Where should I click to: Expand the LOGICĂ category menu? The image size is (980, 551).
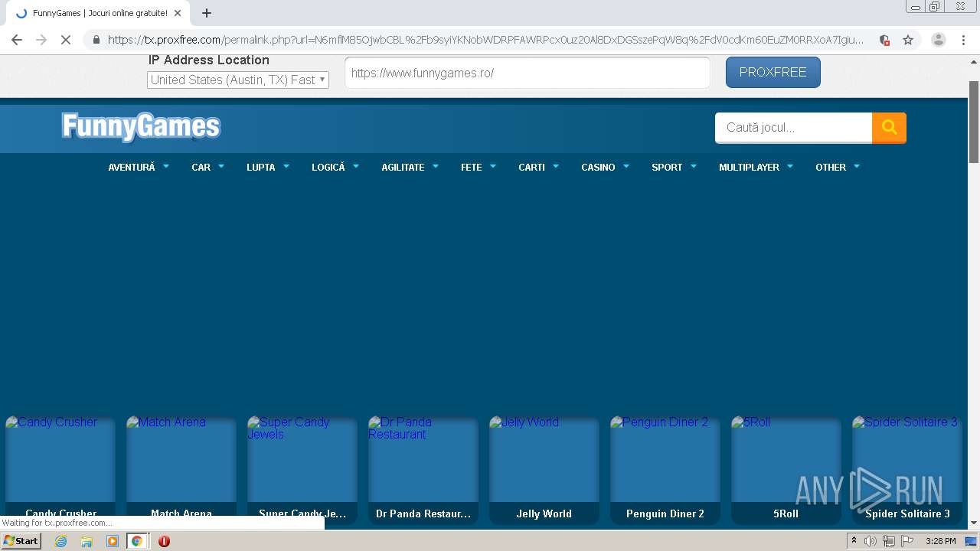335,167
